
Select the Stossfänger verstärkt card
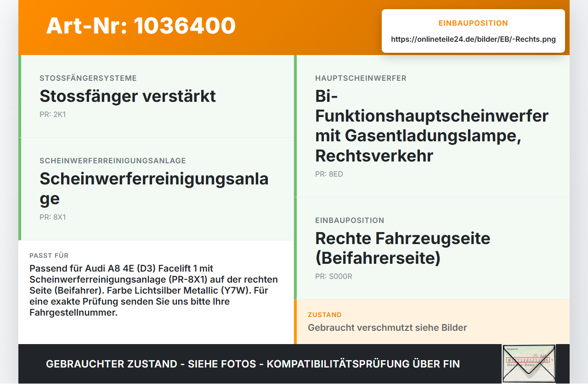pos(156,96)
